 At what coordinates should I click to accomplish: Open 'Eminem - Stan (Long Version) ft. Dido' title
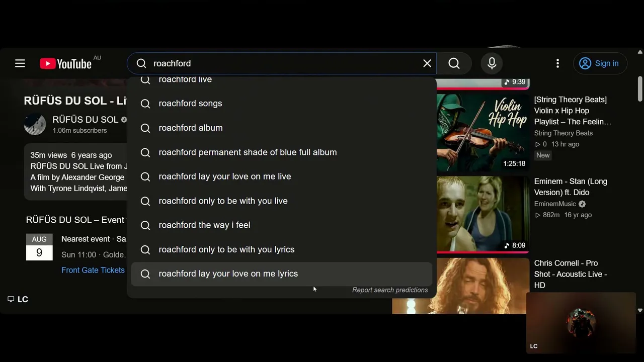coord(571,187)
